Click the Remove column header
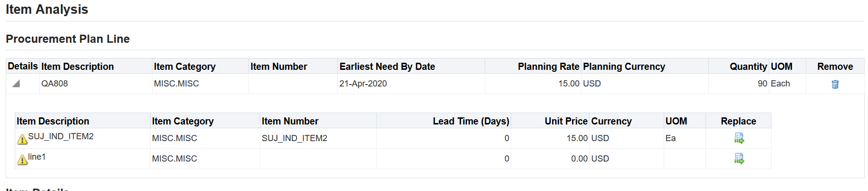 (835, 67)
